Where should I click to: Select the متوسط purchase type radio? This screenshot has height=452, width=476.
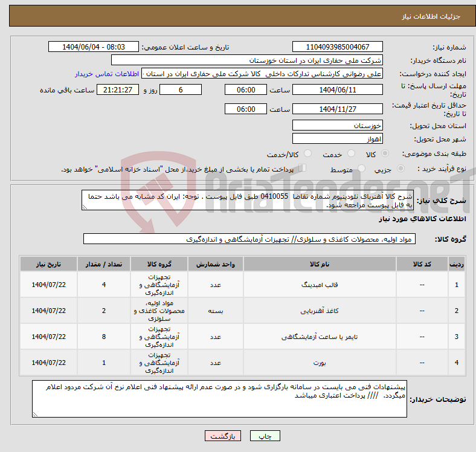click(x=361, y=168)
